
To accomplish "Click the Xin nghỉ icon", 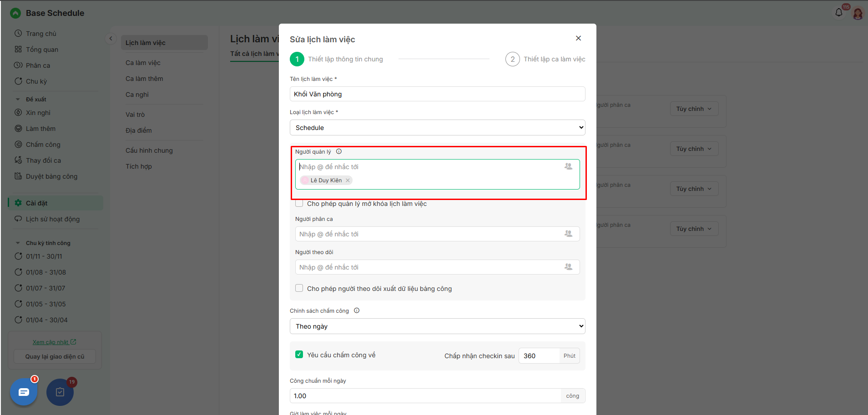I will point(18,112).
